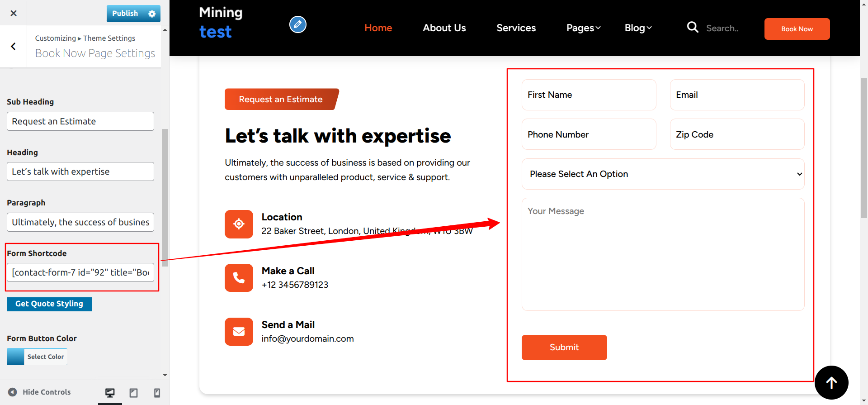
Task: Go back using the left chevron arrow
Action: coord(14,46)
